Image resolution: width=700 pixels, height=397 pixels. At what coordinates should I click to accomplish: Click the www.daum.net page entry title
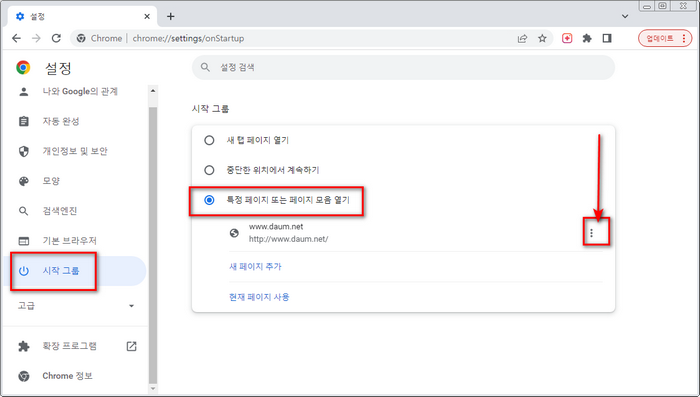click(276, 226)
